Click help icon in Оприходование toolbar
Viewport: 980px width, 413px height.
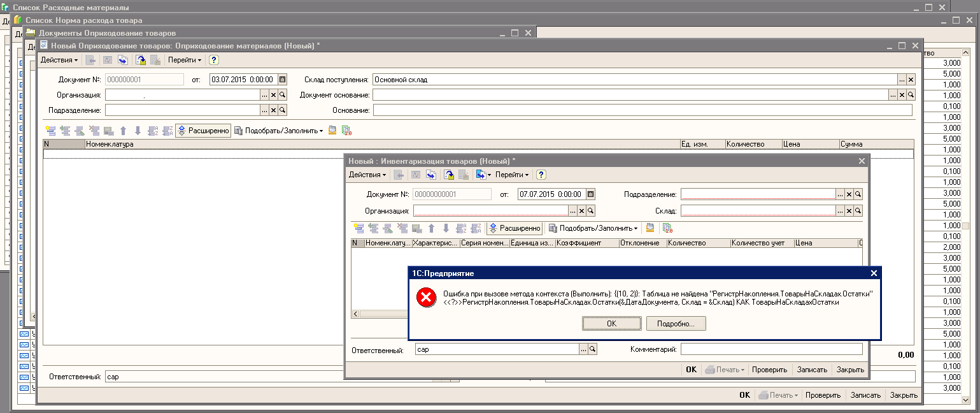coord(214,60)
